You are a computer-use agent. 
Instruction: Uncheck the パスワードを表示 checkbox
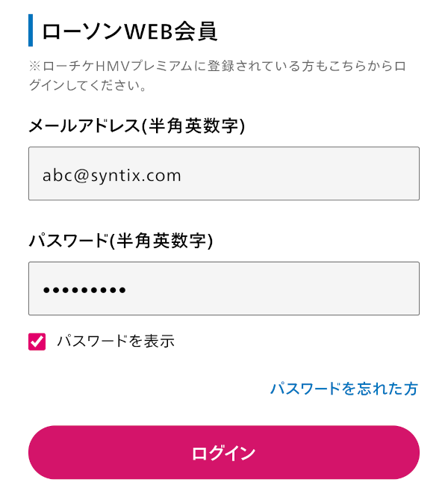point(37,342)
